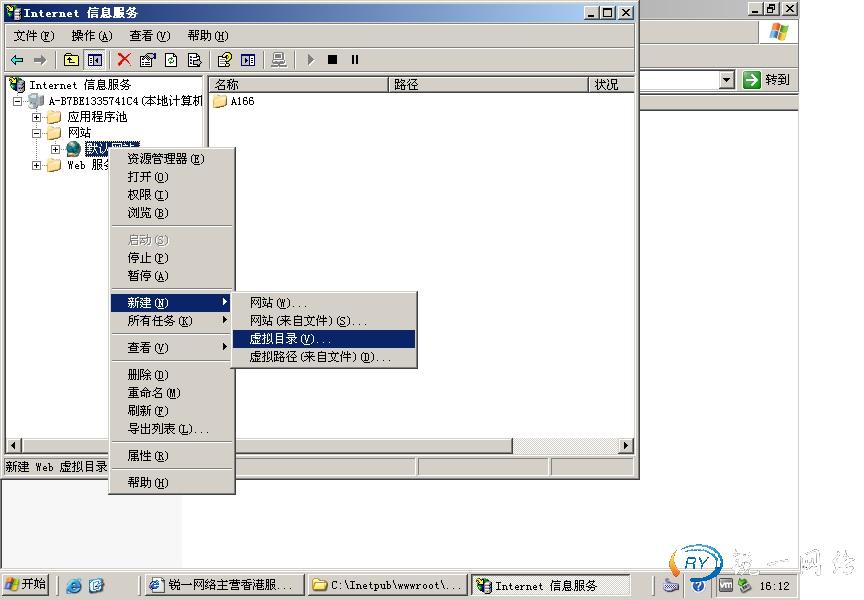This screenshot has height=600, width=864.
Task: Click the horizontal scrollbar right arrow
Action: pyautogui.click(x=626, y=445)
